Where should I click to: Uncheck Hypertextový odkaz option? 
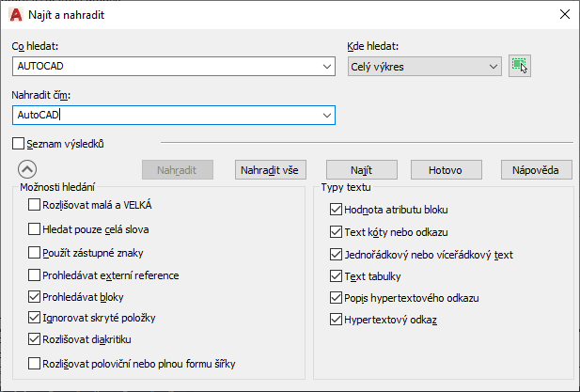pyautogui.click(x=336, y=320)
